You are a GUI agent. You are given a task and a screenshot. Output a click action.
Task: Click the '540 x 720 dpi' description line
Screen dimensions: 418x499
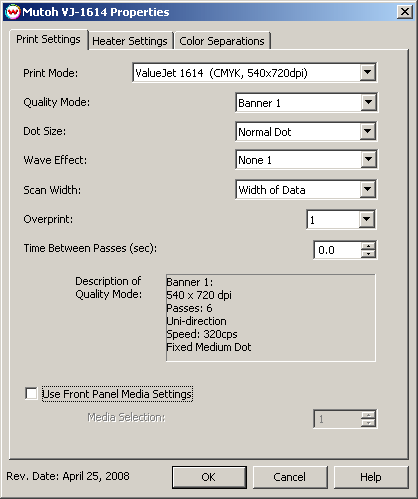[x=199, y=295]
